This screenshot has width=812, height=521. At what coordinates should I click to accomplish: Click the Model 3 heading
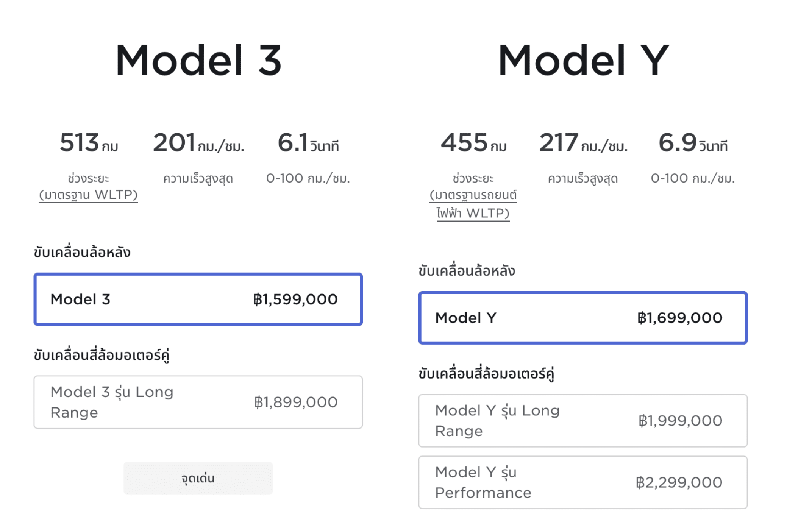198,60
